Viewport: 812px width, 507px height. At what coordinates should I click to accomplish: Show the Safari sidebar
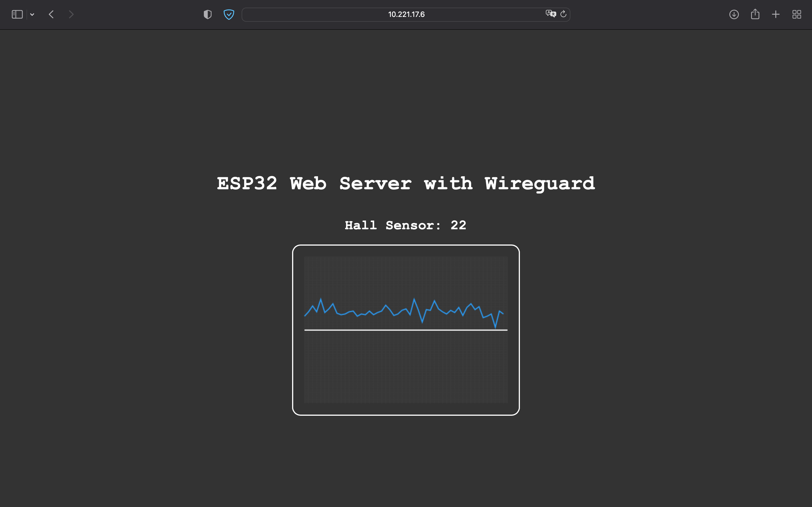17,14
